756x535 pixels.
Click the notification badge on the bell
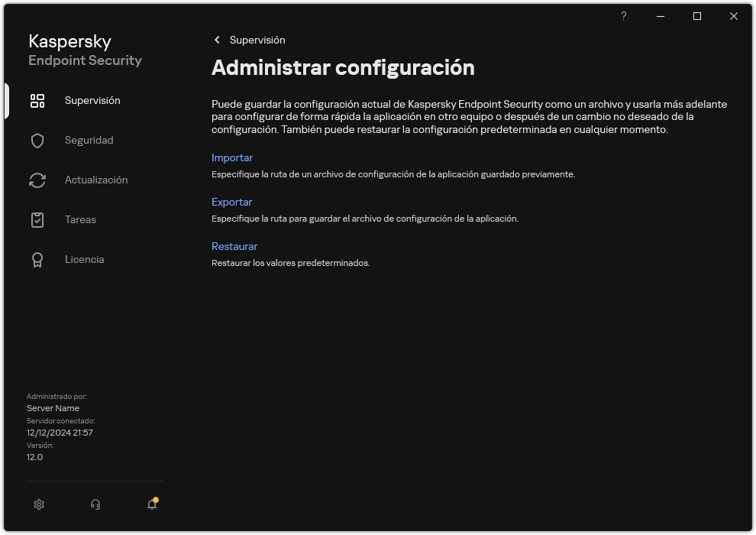click(157, 499)
